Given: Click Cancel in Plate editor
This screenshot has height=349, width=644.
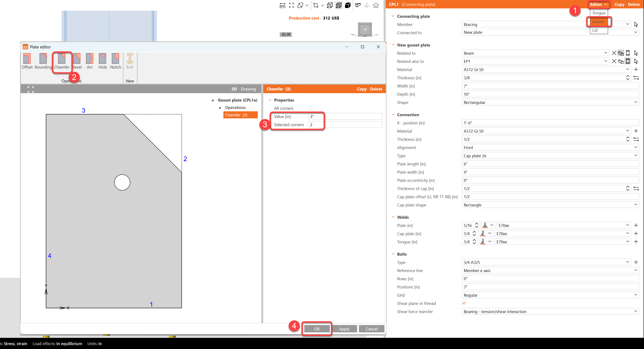Looking at the screenshot, I should 371,329.
